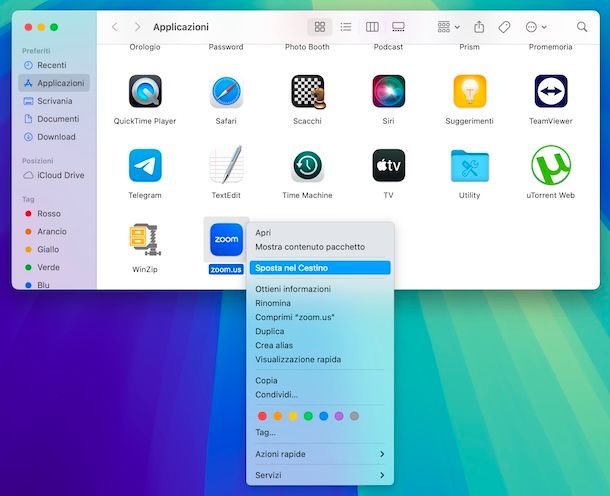
Task: Click the Time Machine name label
Action: pos(307,195)
